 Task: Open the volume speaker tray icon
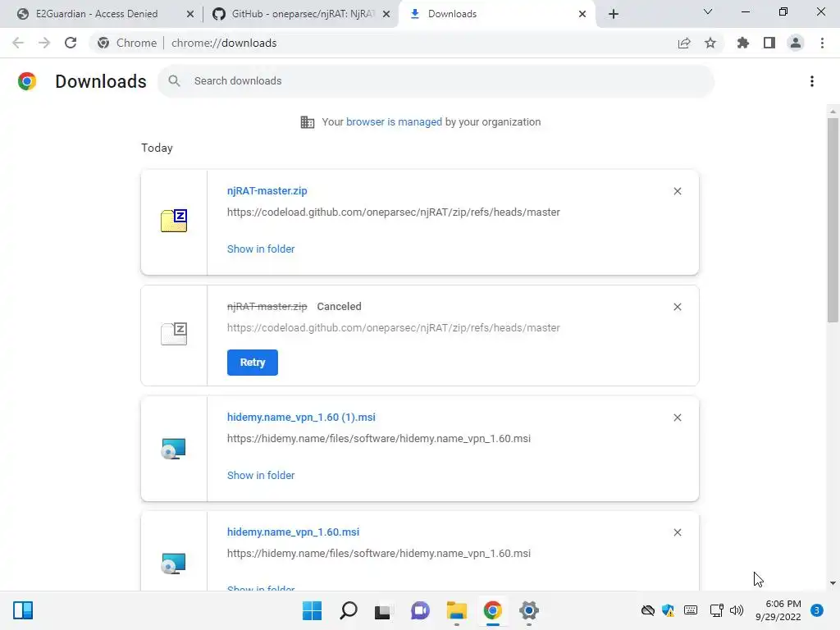(x=737, y=610)
